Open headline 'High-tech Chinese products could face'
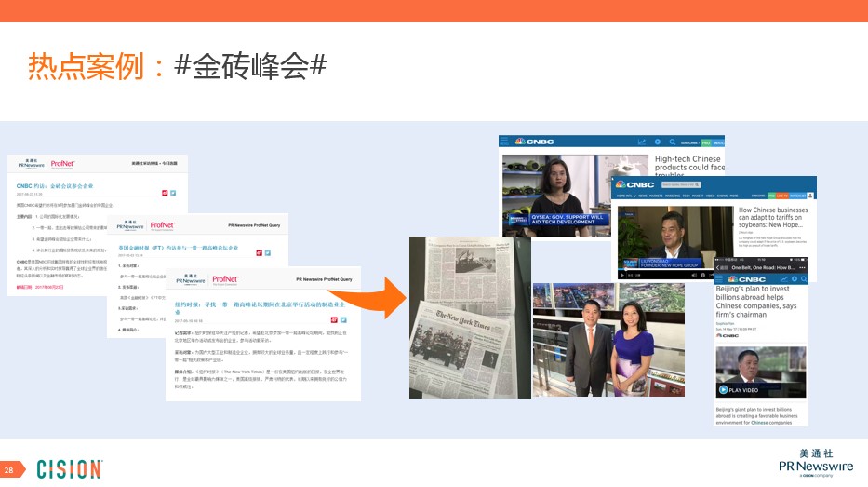 689,167
